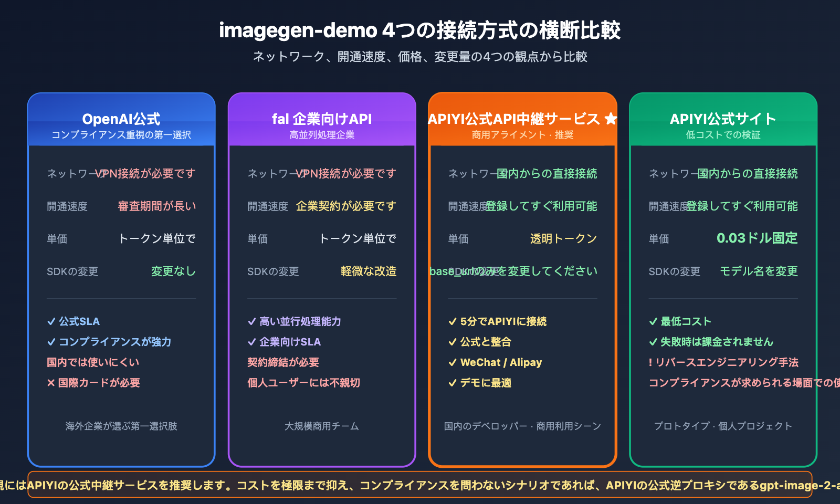
Task: Select the checkmark beside 5分でAPIYIに接続
Action: 451,321
